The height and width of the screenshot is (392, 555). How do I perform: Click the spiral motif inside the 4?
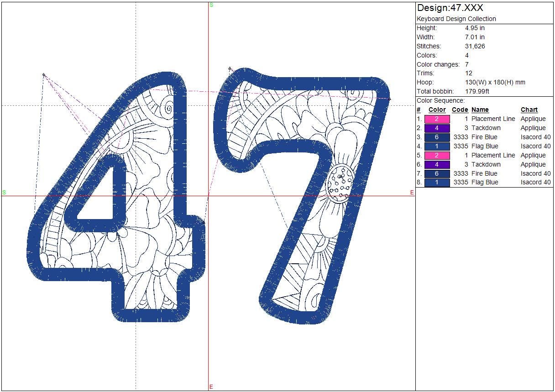point(168,109)
